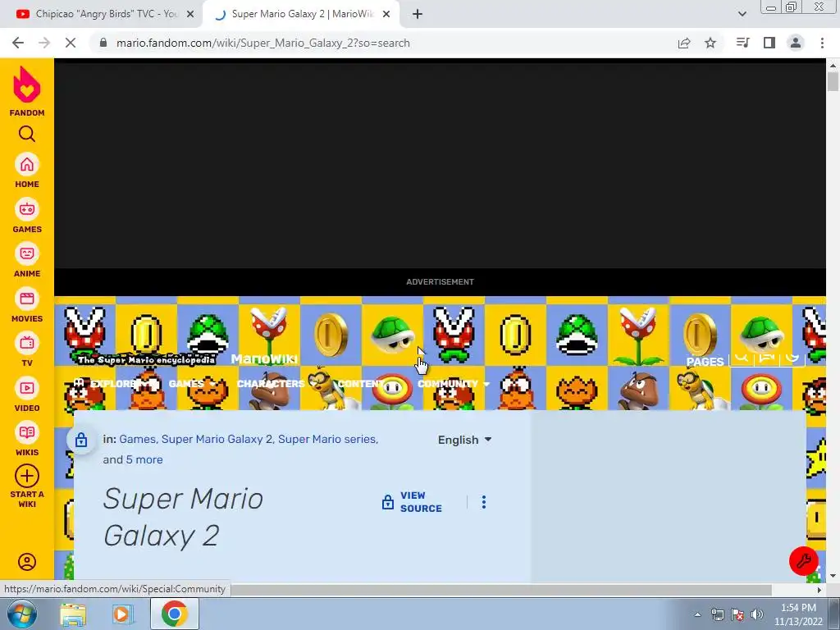Screen dimensions: 840x630
Task: Click the page protection lock icon
Action: [81, 441]
